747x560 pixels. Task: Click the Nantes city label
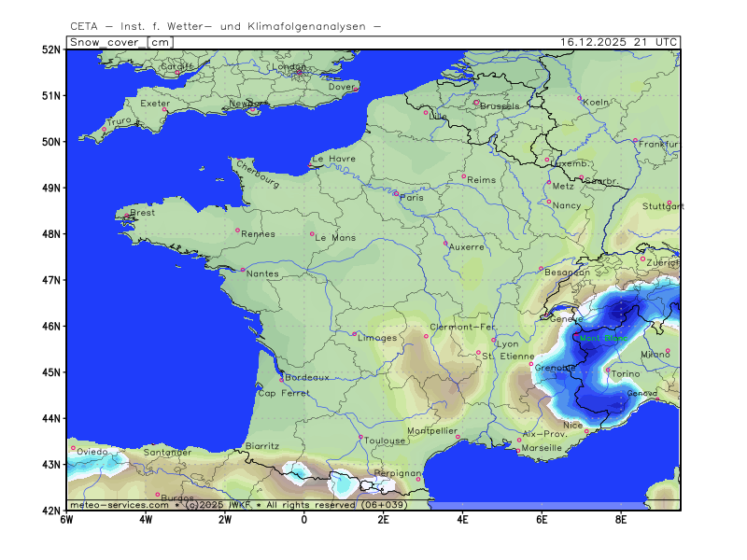pyautogui.click(x=262, y=273)
